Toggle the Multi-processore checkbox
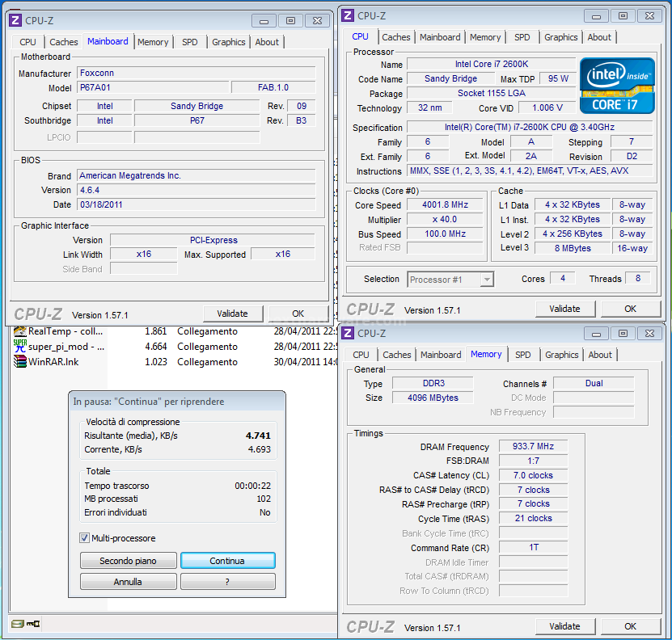 (84, 538)
